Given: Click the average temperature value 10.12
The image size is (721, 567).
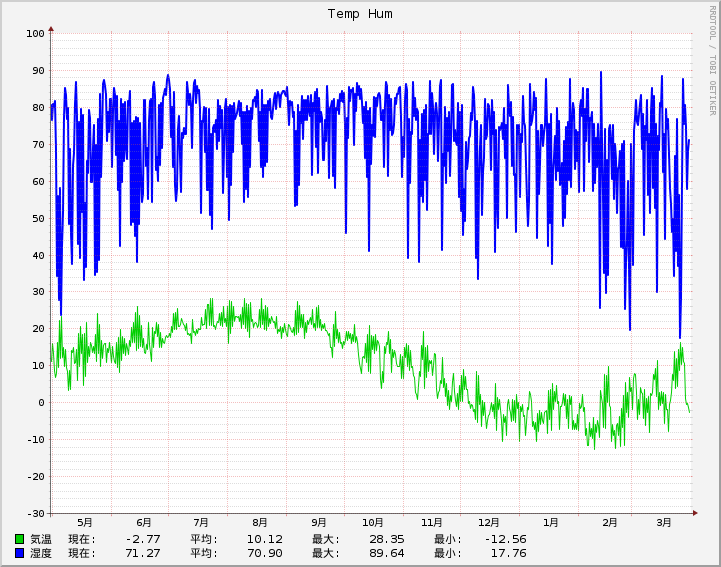Looking at the screenshot, I should [x=265, y=539].
